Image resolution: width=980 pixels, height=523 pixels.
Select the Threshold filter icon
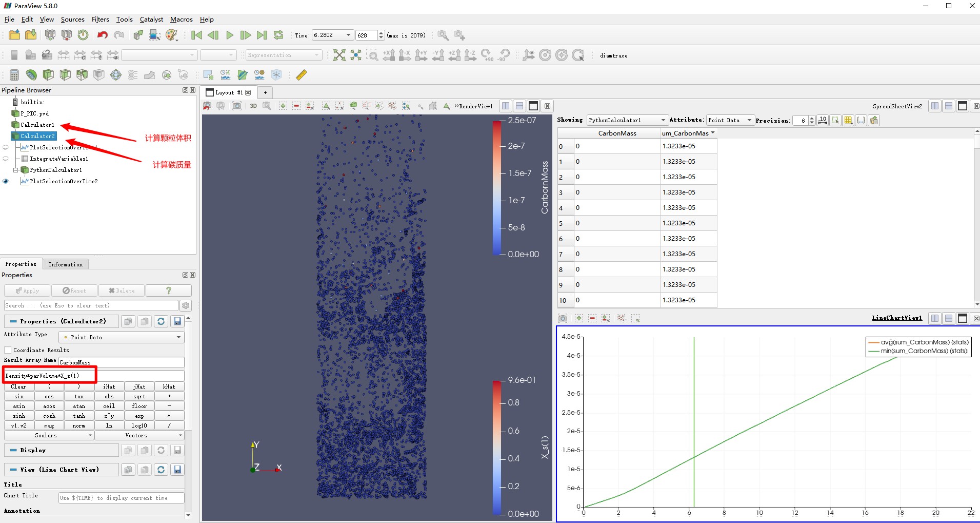82,75
